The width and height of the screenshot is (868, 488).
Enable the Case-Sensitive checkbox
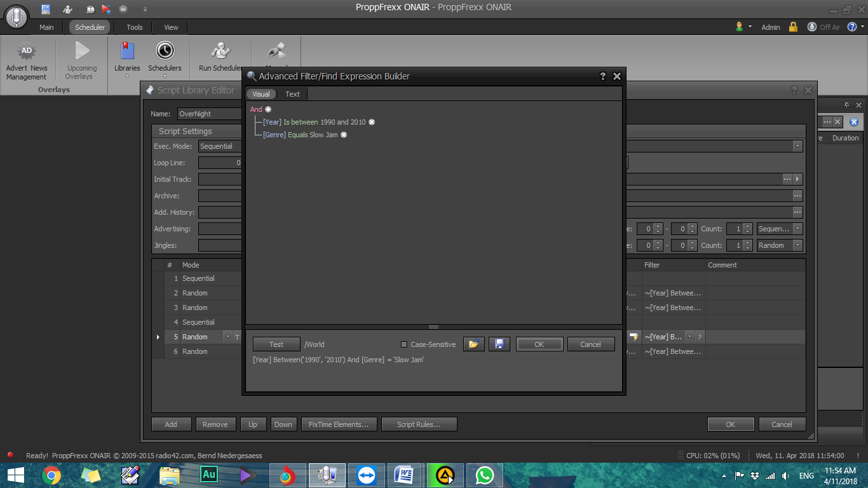pyautogui.click(x=404, y=344)
